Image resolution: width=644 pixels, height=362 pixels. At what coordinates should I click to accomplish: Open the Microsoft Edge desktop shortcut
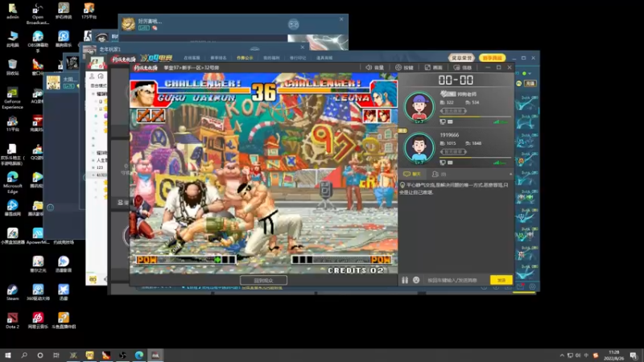(12, 183)
